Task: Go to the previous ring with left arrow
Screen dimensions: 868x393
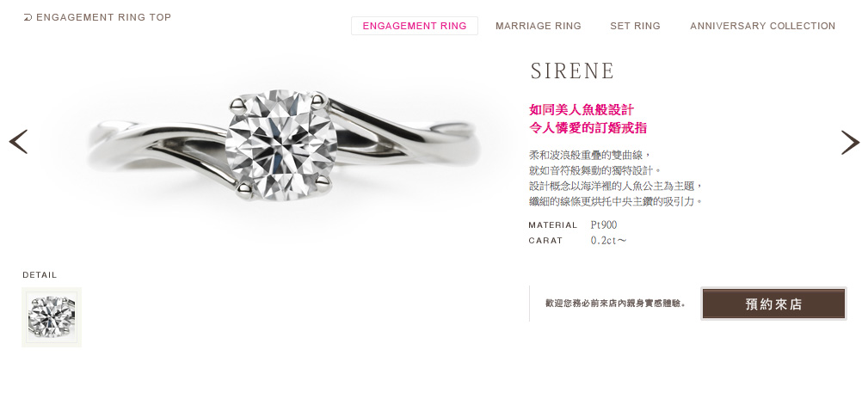Action: click(x=18, y=142)
